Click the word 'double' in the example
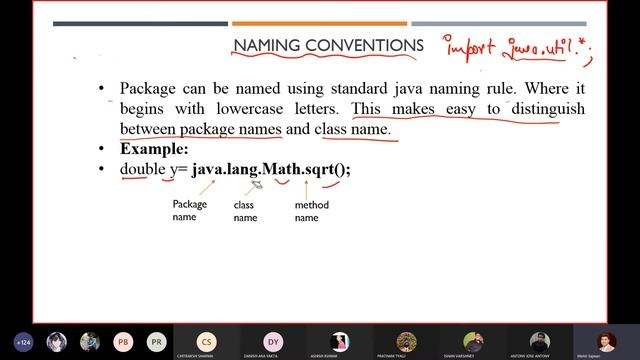640x360 pixels. [142, 169]
